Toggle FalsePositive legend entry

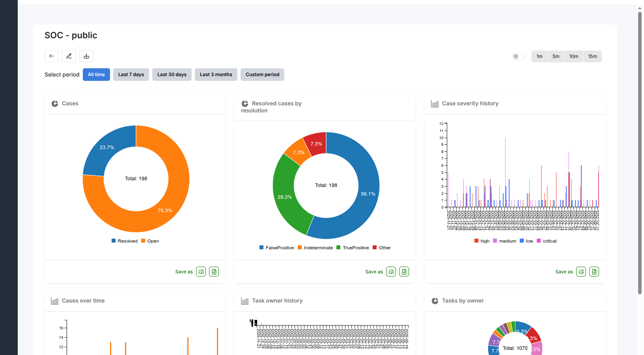coord(277,248)
